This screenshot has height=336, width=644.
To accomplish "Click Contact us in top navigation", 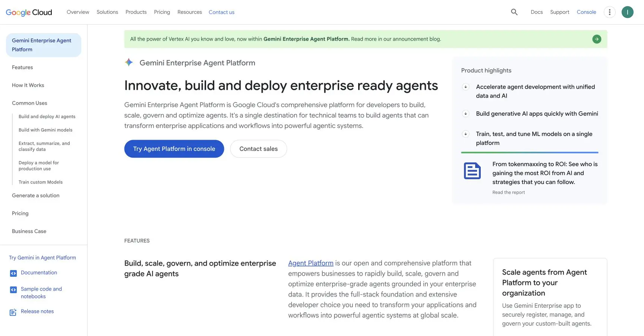I will point(221,12).
